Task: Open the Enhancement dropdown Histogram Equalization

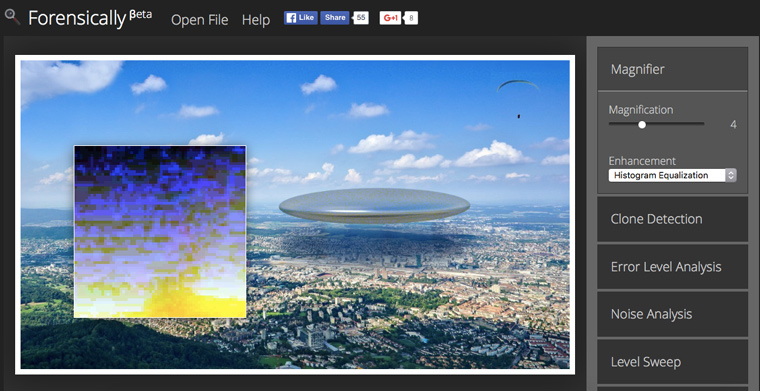Action: [x=672, y=175]
